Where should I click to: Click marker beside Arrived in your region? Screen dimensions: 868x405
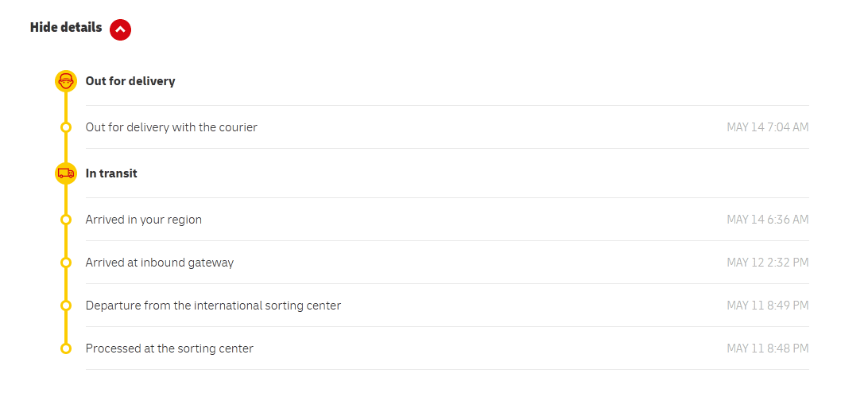point(66,220)
